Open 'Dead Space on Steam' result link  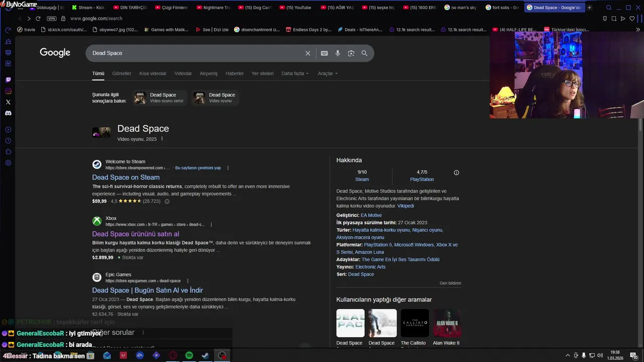click(126, 177)
